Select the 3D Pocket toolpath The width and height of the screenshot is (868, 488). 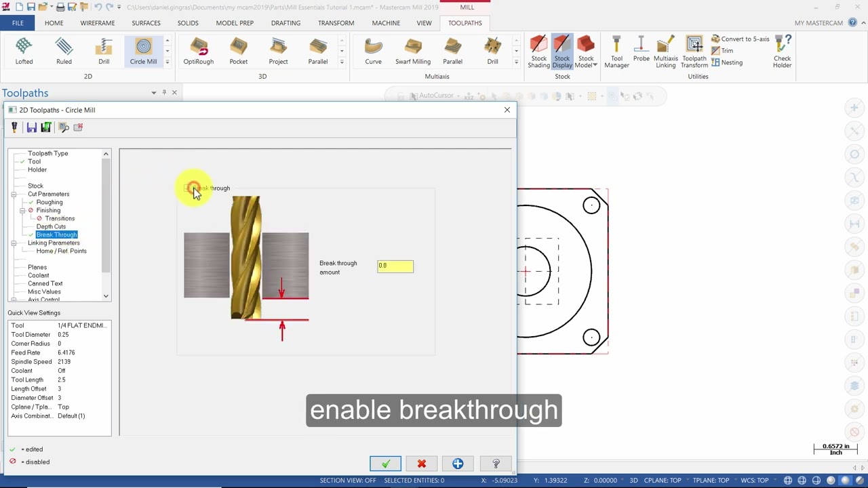coord(238,52)
